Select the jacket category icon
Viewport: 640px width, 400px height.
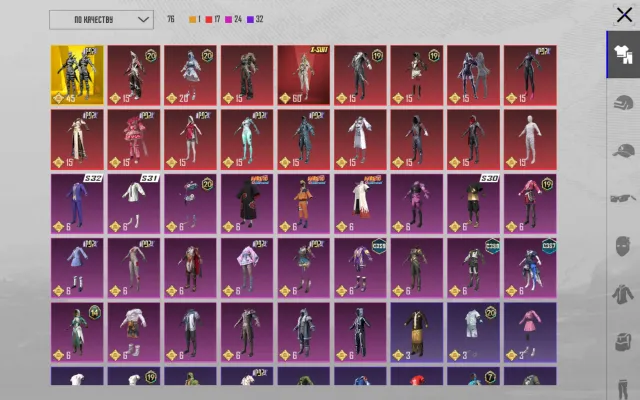pyautogui.click(x=623, y=294)
